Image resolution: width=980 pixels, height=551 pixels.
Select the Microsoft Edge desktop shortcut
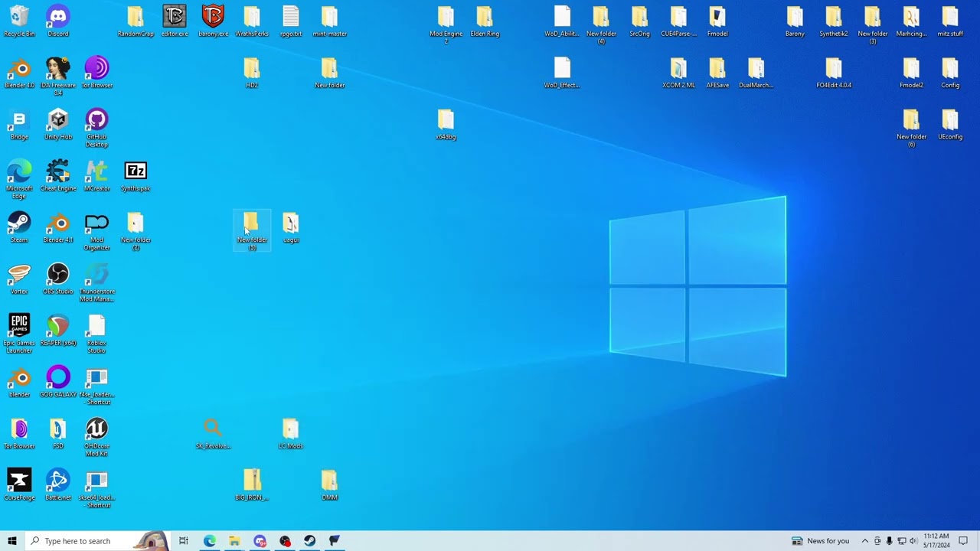point(19,180)
